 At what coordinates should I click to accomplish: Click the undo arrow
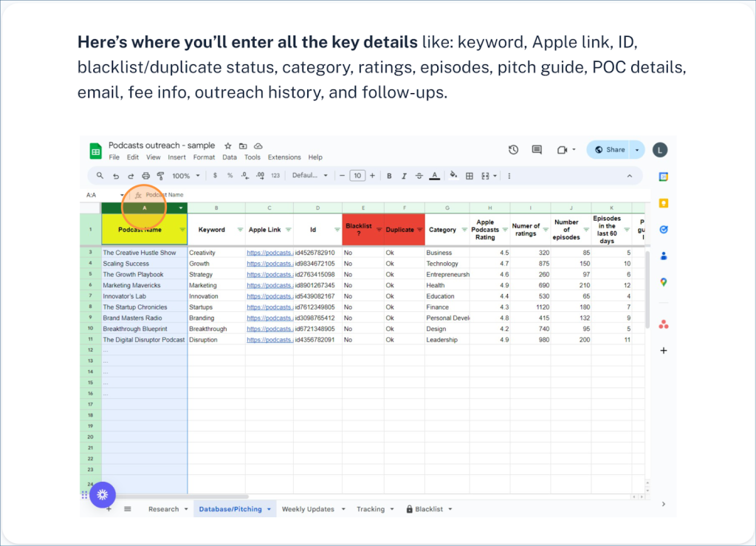(x=116, y=176)
